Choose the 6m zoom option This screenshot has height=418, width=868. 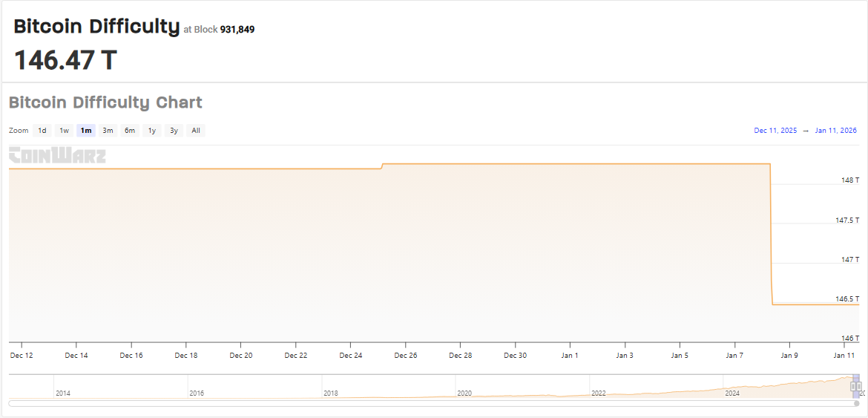pyautogui.click(x=130, y=131)
